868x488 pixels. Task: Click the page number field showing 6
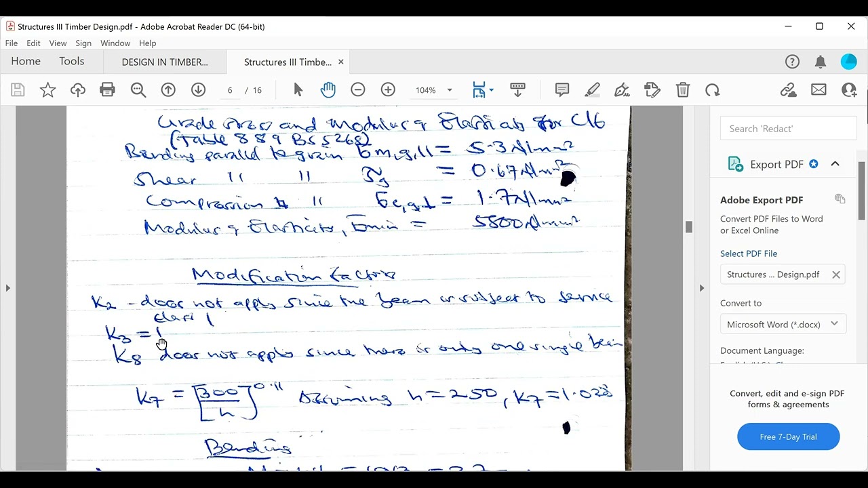[x=230, y=90]
